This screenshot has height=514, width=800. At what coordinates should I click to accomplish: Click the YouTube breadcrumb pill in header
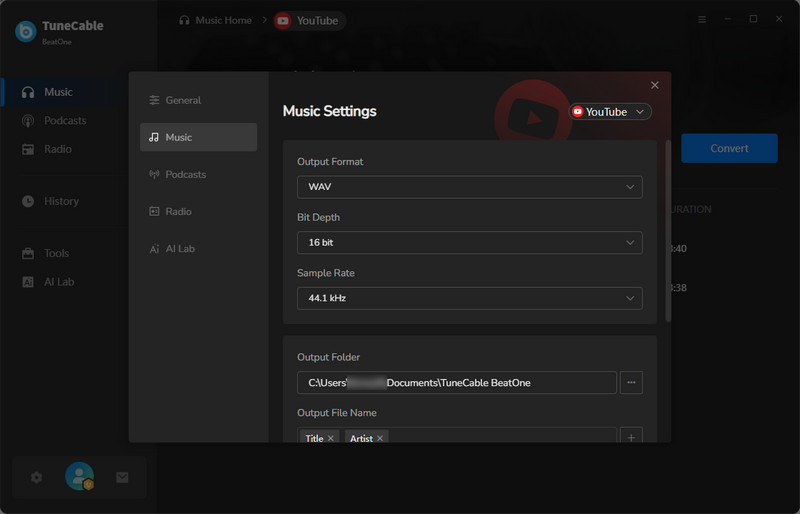coord(309,20)
